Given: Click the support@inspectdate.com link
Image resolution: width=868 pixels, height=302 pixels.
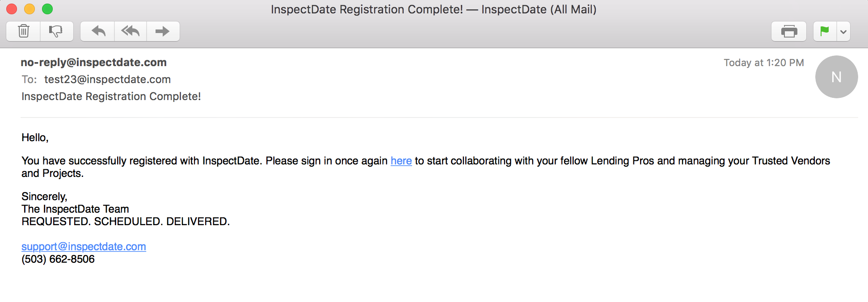Looking at the screenshot, I should coord(84,247).
